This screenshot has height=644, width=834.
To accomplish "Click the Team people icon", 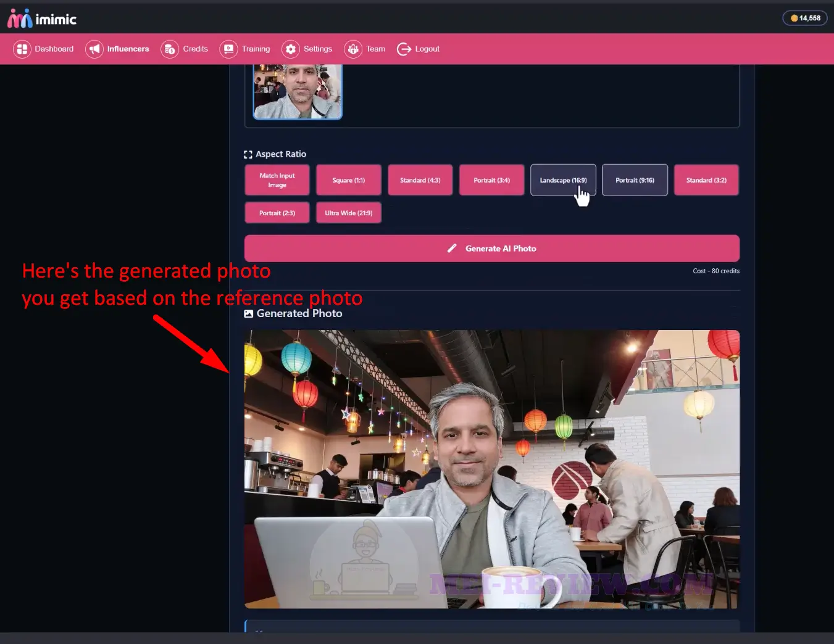I will [x=353, y=49].
